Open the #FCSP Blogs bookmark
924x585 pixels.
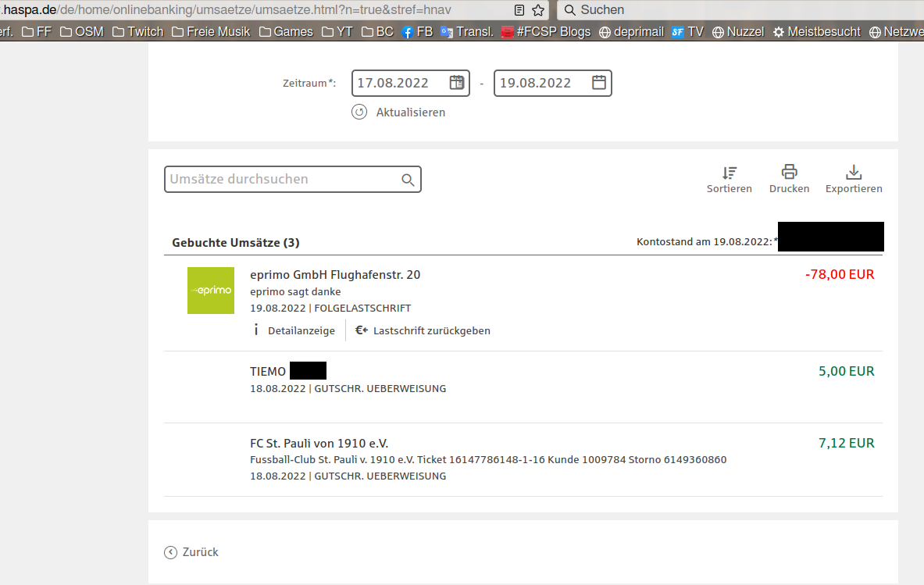[546, 32]
